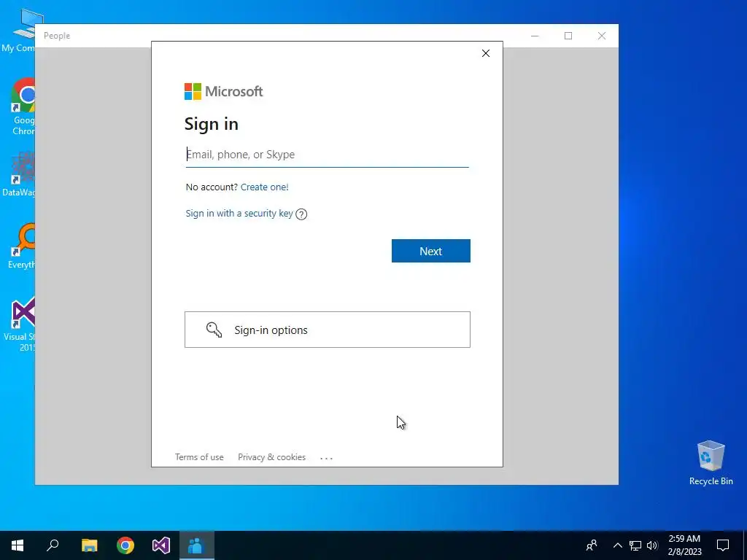Select the My Computer desktop icon
The height and width of the screenshot is (560, 747).
(x=19, y=31)
